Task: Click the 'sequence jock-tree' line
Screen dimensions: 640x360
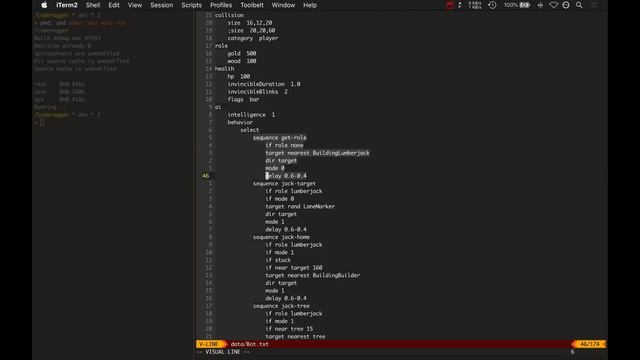Action: (281, 306)
